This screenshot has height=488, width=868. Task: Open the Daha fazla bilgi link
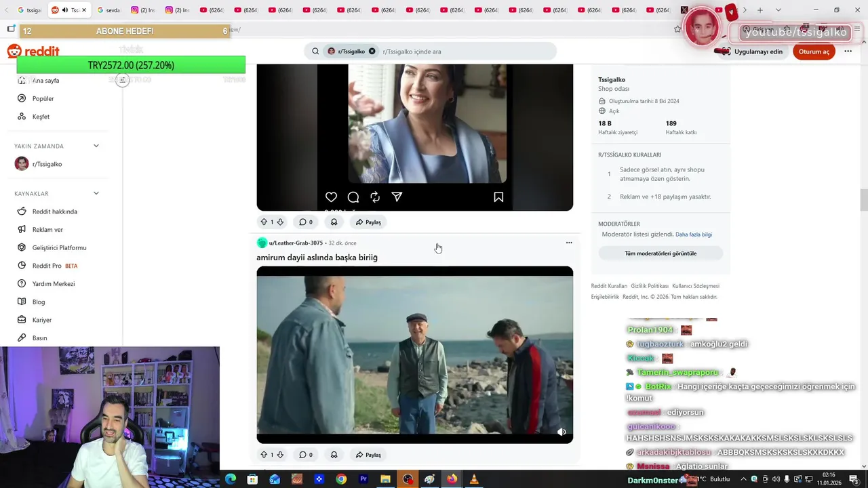694,235
